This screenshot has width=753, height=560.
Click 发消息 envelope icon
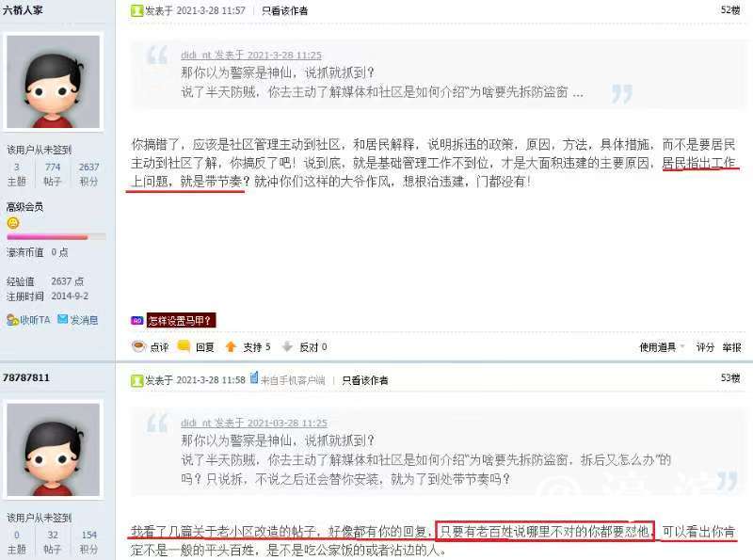tap(62, 319)
